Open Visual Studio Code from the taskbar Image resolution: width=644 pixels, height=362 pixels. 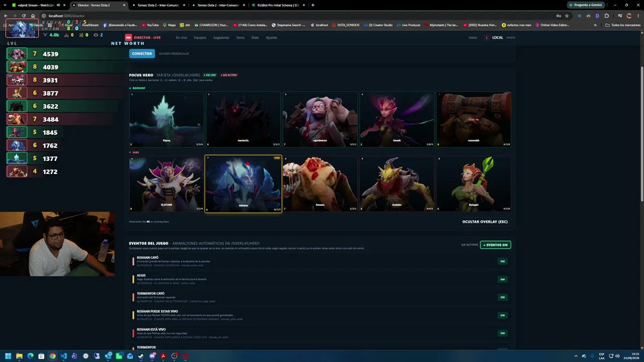63,356
